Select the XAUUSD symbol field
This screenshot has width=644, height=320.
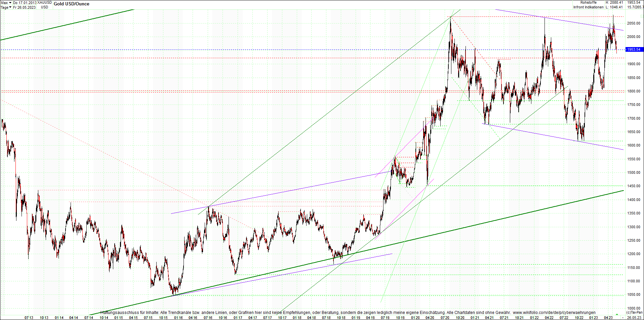pos(45,3)
